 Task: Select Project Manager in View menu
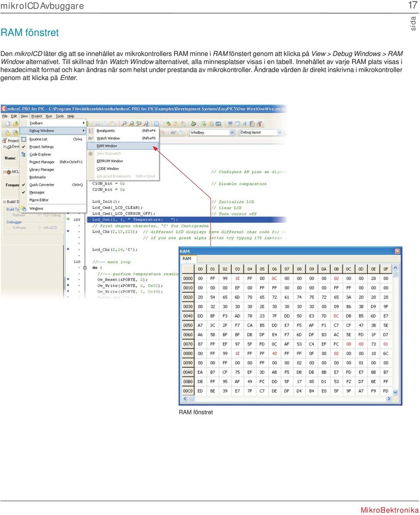tap(52, 162)
